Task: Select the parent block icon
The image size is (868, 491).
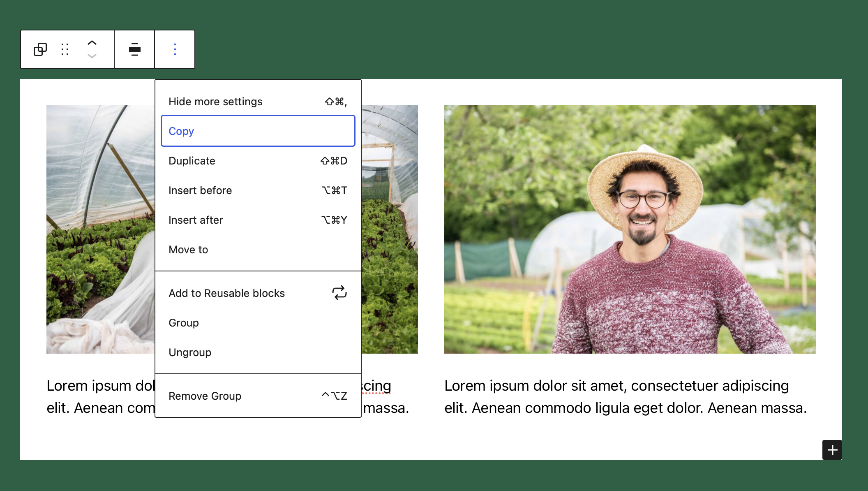Action: (40, 49)
